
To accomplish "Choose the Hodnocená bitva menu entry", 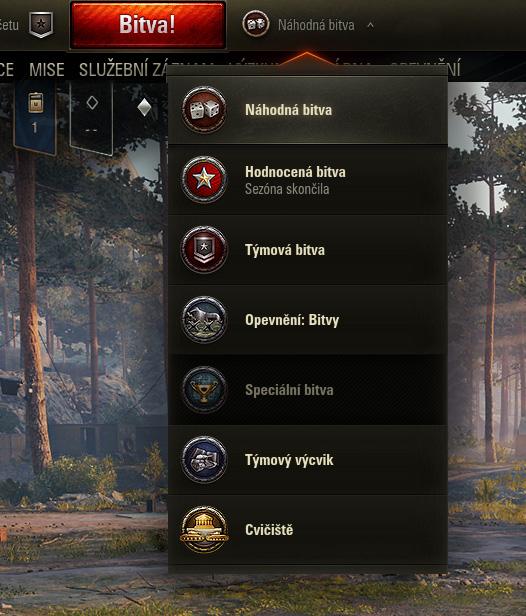I will [x=308, y=180].
